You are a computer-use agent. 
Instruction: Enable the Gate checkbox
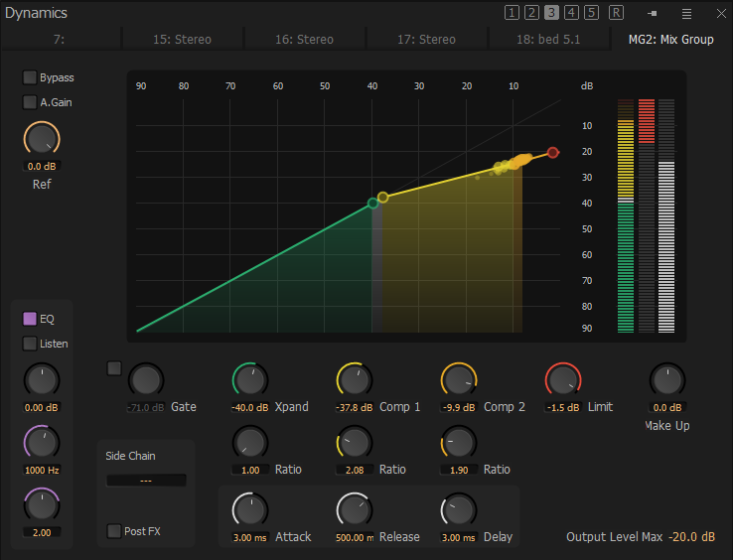[x=114, y=368]
